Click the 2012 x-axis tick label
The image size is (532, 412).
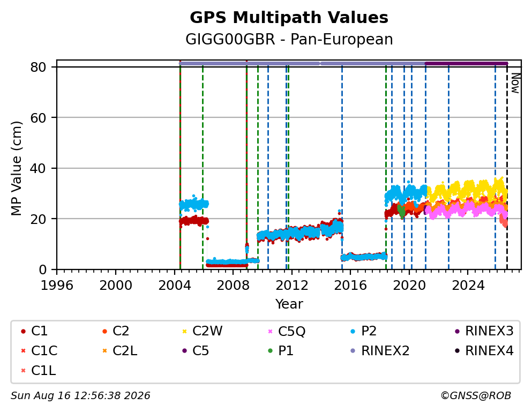click(x=292, y=286)
